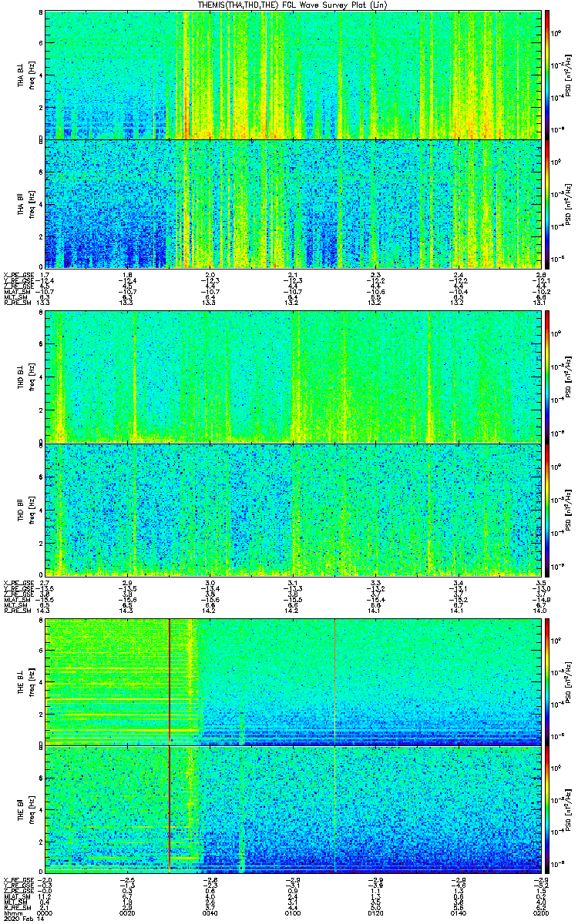Select the THE B-perpendicular spectrogram panel
Image resolution: width=578 pixels, height=924 pixels.
(293, 681)
